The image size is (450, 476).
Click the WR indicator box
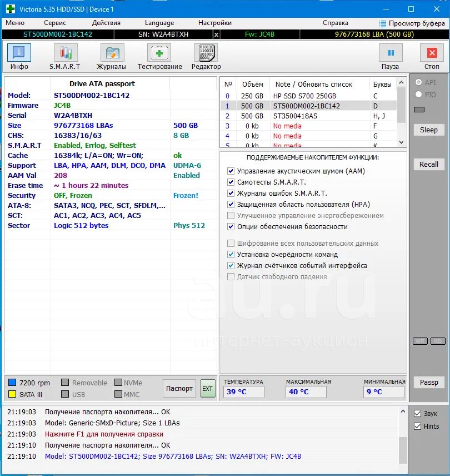pos(421,341)
